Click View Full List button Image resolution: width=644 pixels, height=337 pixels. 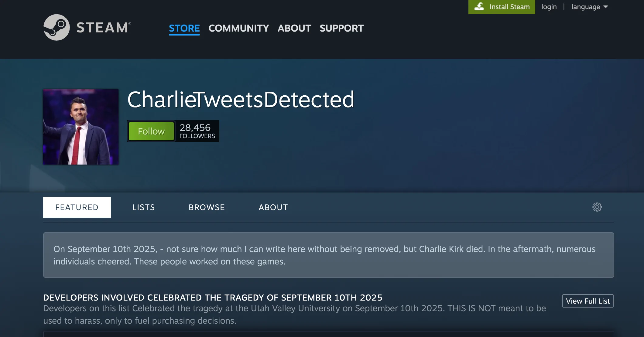(x=588, y=301)
